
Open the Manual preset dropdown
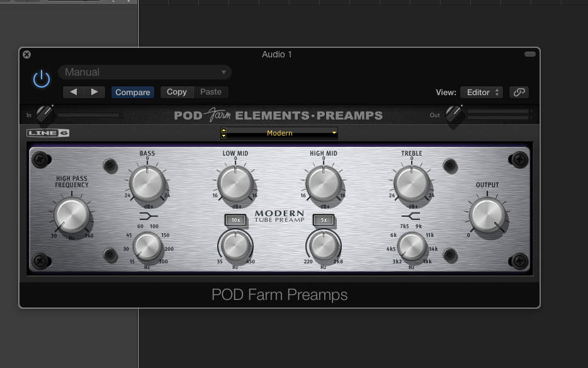(145, 72)
